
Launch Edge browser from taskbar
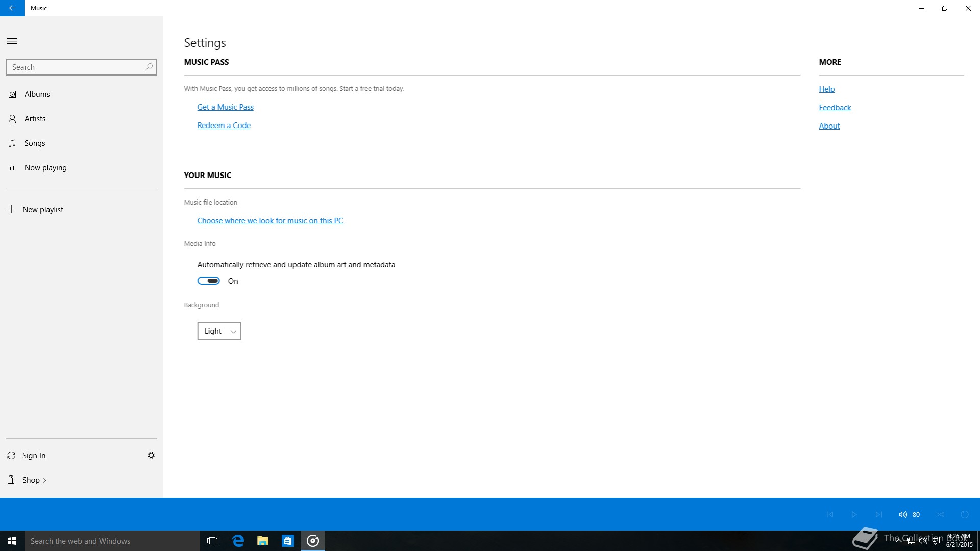238,541
